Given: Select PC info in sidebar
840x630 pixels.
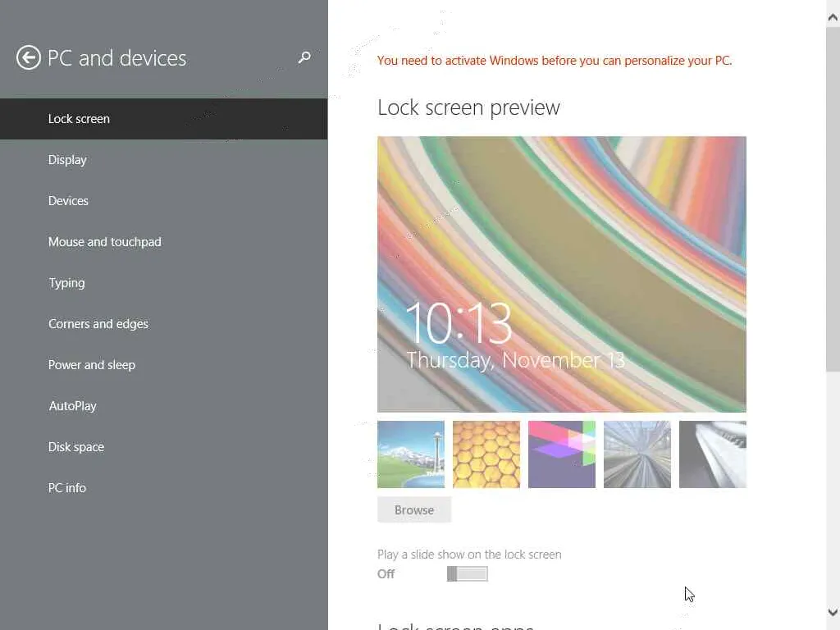Looking at the screenshot, I should click(x=67, y=488).
